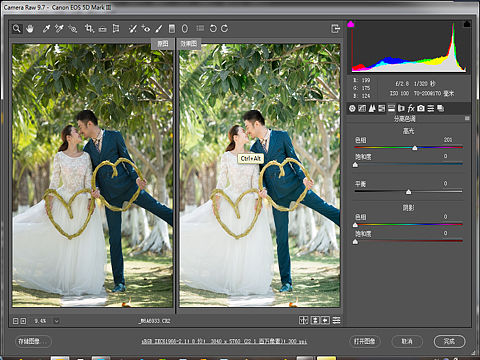This screenshot has height=360, width=480.
Task: Select the Radial Filter tool
Action: [x=185, y=29]
